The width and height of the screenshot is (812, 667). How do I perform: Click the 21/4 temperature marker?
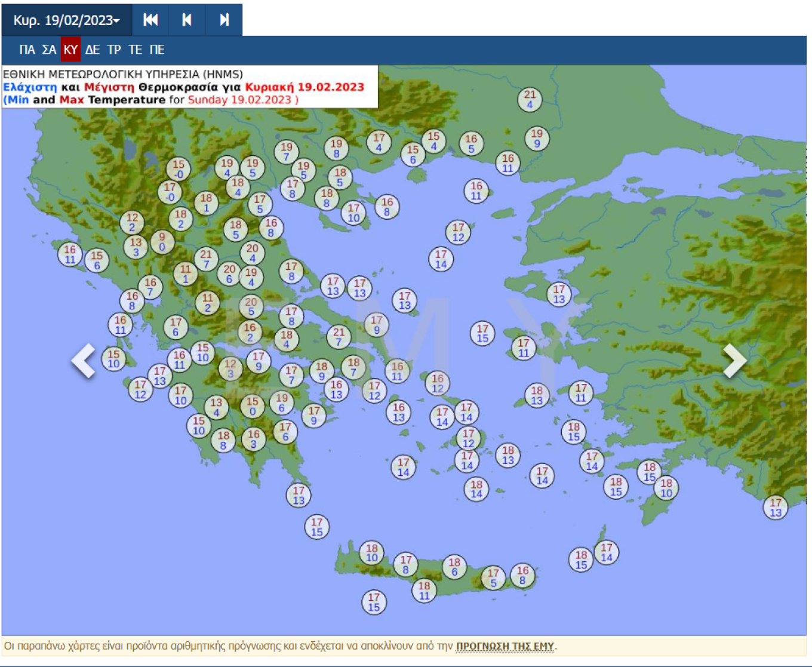(x=530, y=100)
